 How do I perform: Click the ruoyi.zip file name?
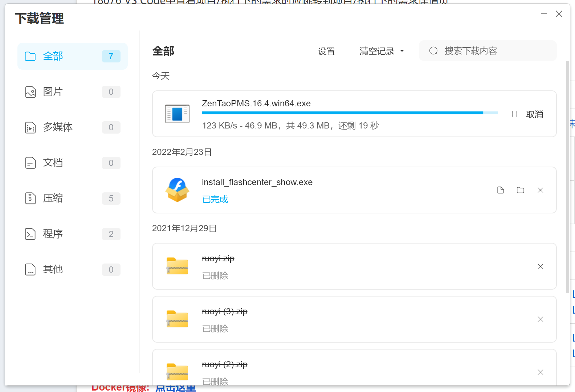click(x=218, y=258)
